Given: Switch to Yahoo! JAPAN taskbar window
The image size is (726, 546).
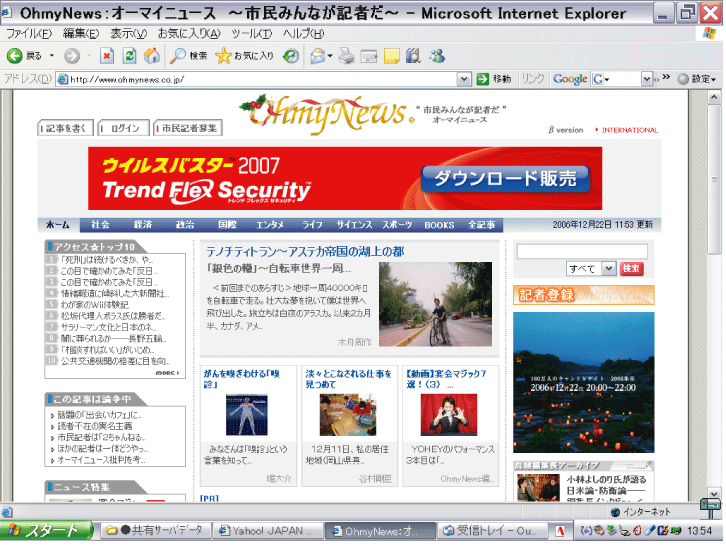Looking at the screenshot, I should [267, 531].
